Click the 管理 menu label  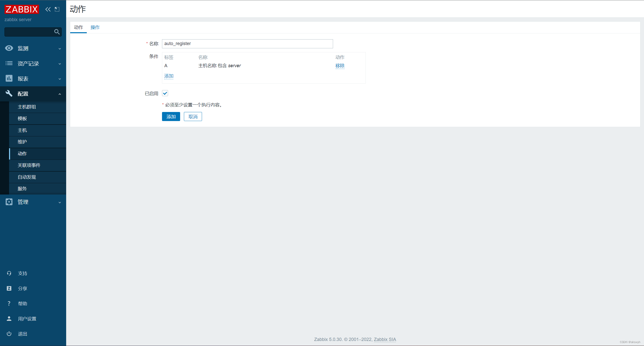click(23, 202)
